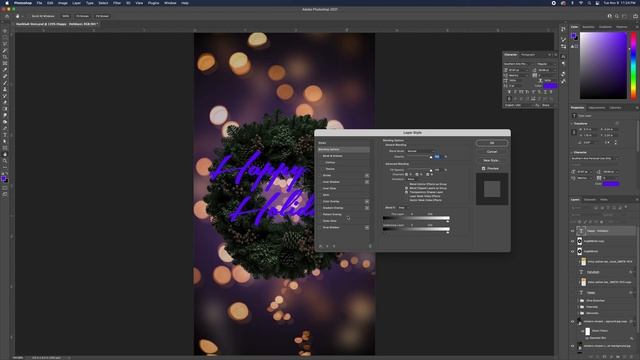
Task: Select the Zoom tool
Action: (x=5, y=161)
